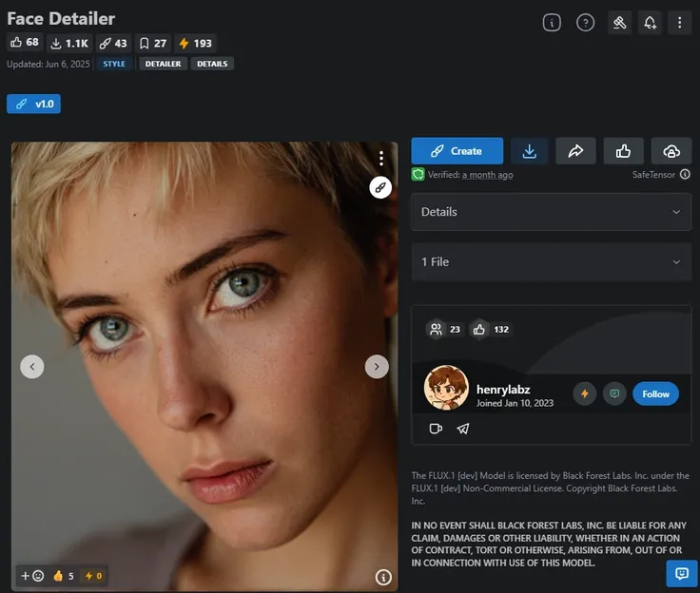Viewport: 700px width, 593px height.
Task: Click the info icon in the header
Action: pyautogui.click(x=552, y=23)
